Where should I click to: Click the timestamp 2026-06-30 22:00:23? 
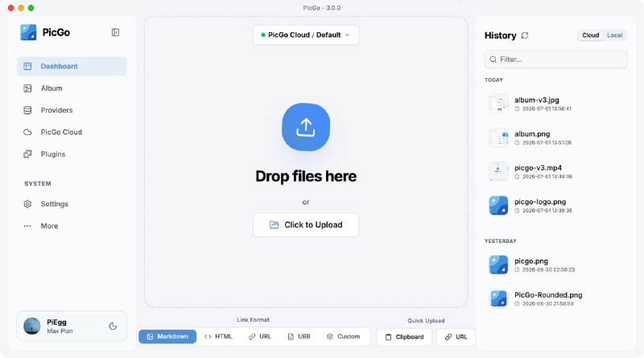coord(548,270)
